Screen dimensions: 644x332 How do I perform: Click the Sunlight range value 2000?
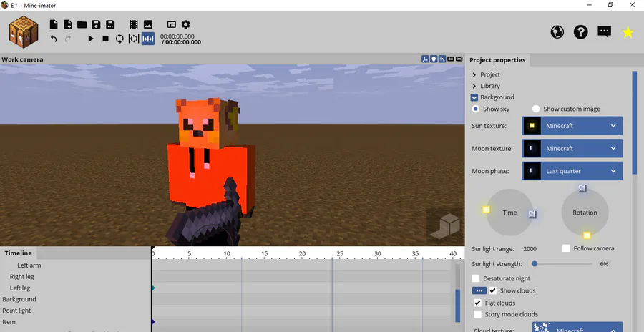pyautogui.click(x=530, y=249)
